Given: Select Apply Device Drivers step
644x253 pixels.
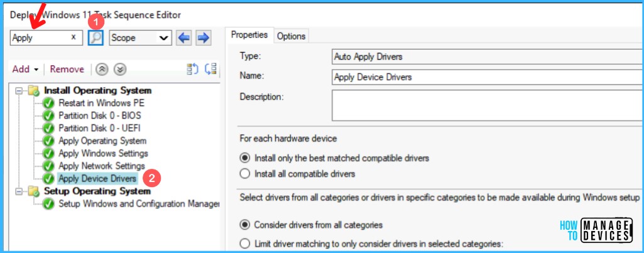Looking at the screenshot, I should coord(97,179).
